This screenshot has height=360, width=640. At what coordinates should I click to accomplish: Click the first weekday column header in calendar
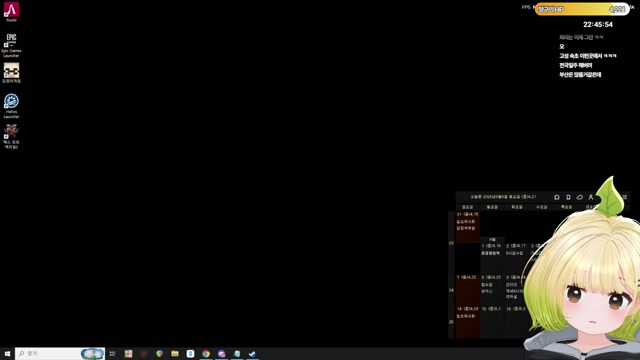click(467, 207)
